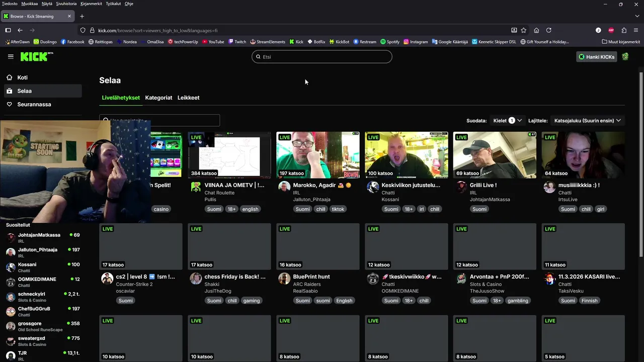The height and width of the screenshot is (362, 644).
Task: Click the girl tag under musiiiiikkkia stream
Action: click(x=601, y=209)
